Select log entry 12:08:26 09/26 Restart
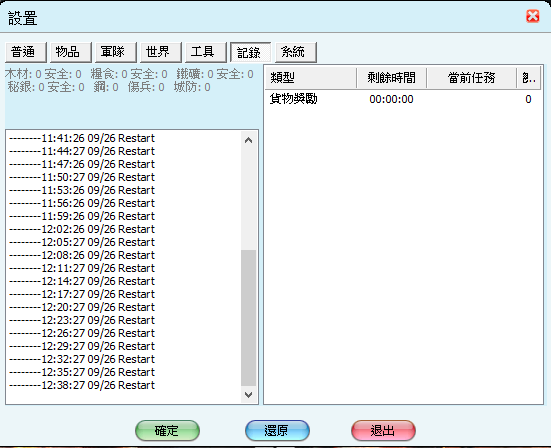The width and height of the screenshot is (552, 448). (x=82, y=255)
